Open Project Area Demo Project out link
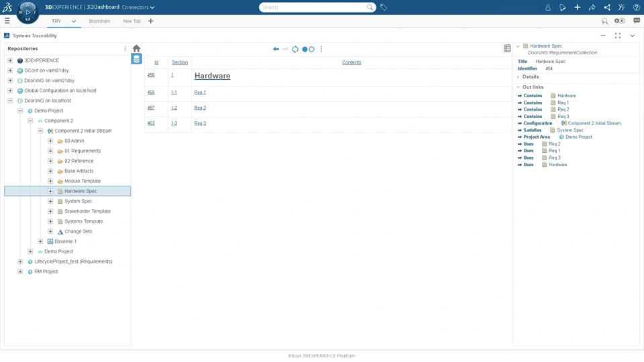The image size is (644, 362). tap(579, 137)
